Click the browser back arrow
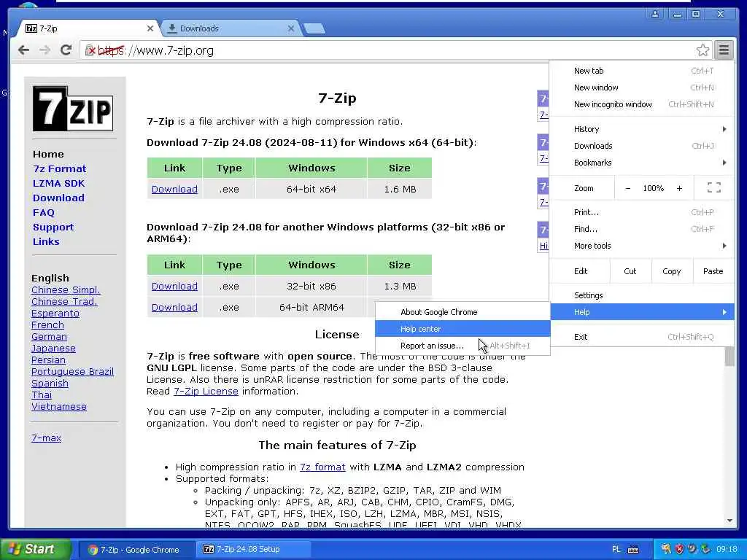The width and height of the screenshot is (747, 560). (x=23, y=50)
